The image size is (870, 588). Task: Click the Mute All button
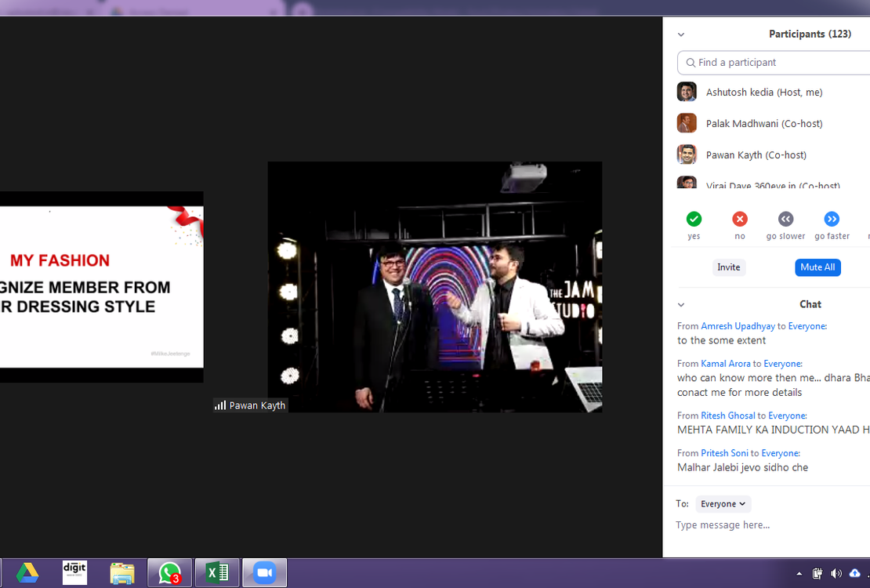click(817, 267)
